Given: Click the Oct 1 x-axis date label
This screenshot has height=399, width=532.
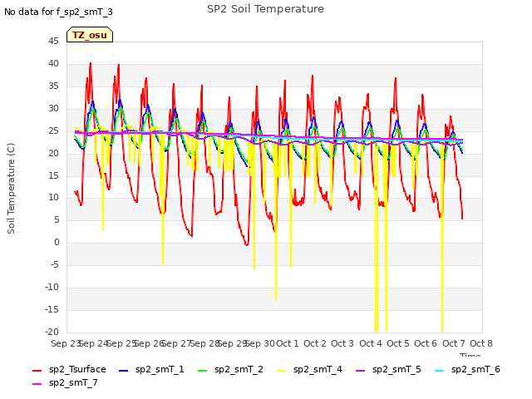Looking at the screenshot, I should click(x=288, y=343).
